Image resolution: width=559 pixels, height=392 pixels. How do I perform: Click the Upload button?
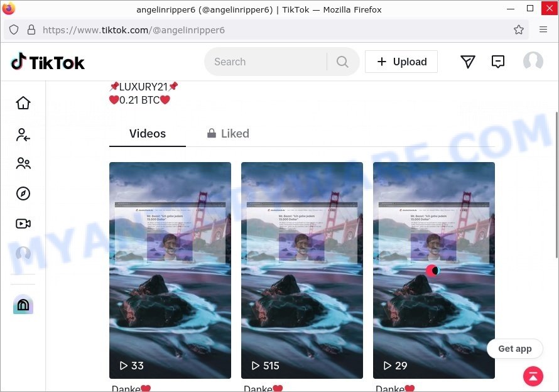point(401,62)
